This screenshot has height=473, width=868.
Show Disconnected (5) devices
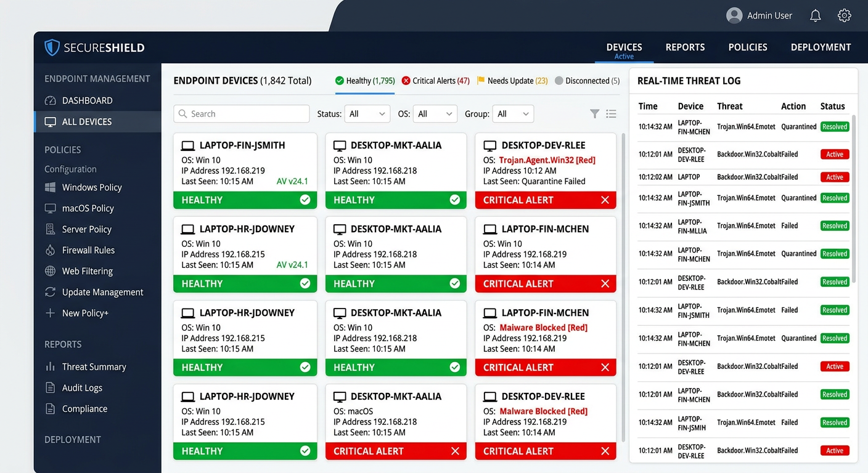[x=588, y=81]
